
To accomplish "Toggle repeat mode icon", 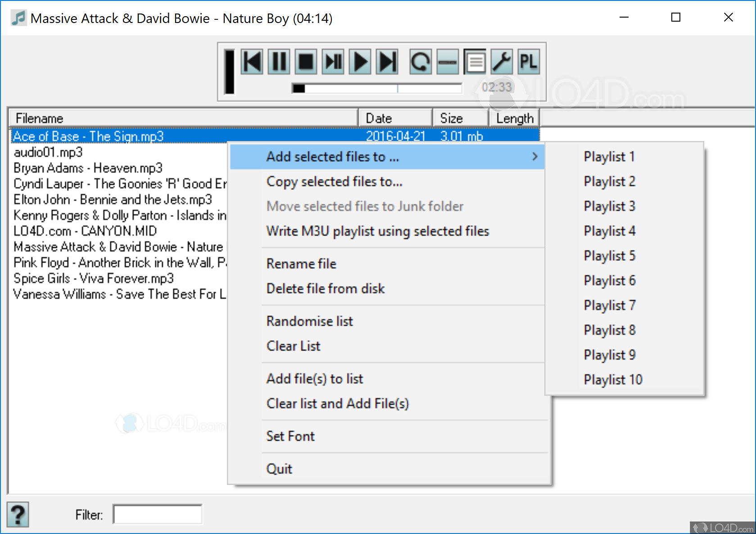I will coord(421,62).
